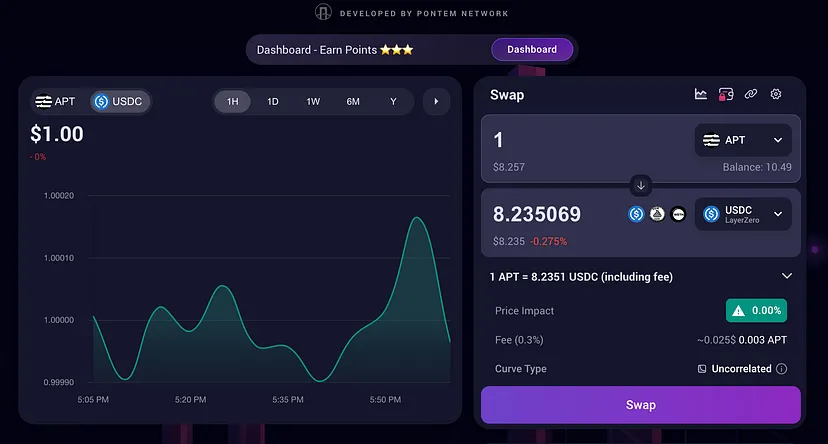Switch chart to 1W timeframe
Image resolution: width=828 pixels, height=444 pixels.
[313, 101]
